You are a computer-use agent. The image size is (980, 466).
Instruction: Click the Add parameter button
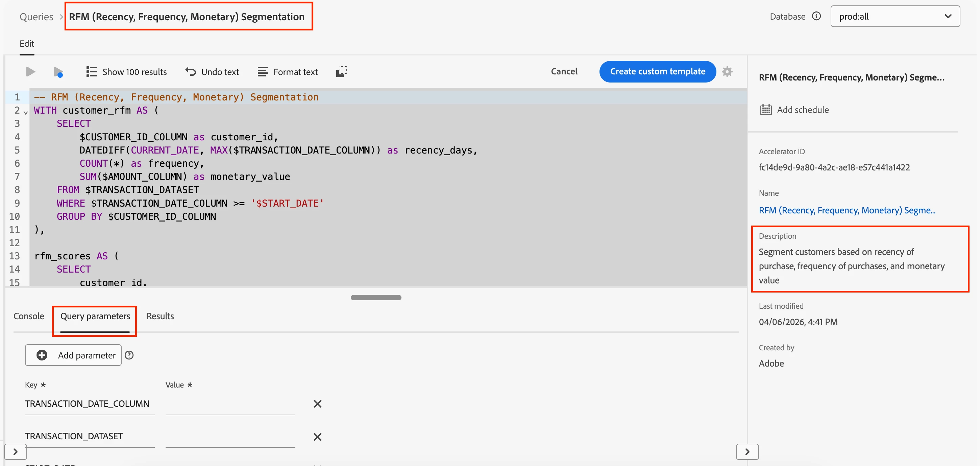click(x=73, y=355)
